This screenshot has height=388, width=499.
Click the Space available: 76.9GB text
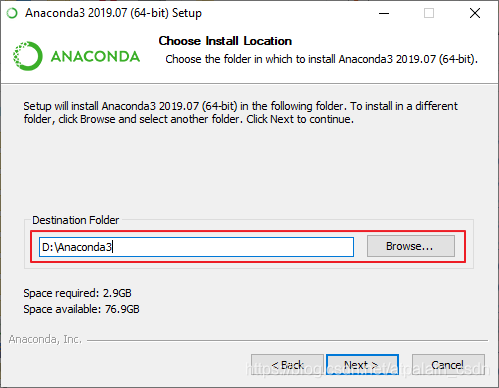point(81,309)
